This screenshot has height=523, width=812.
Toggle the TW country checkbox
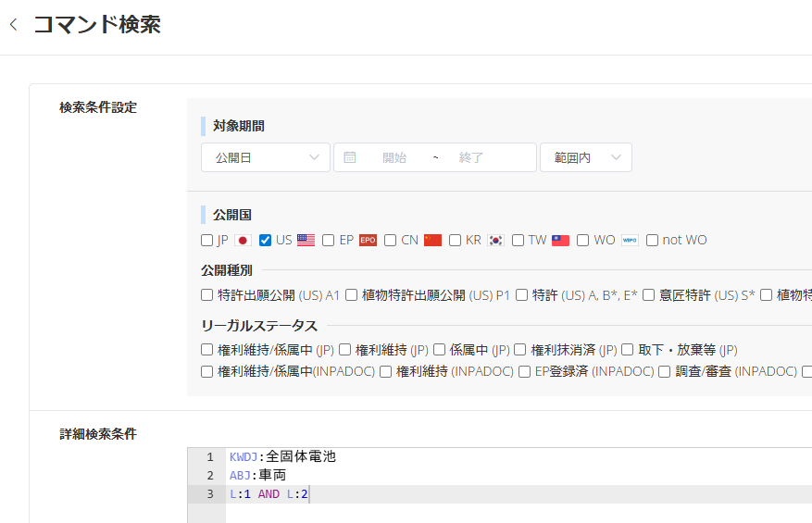point(518,241)
